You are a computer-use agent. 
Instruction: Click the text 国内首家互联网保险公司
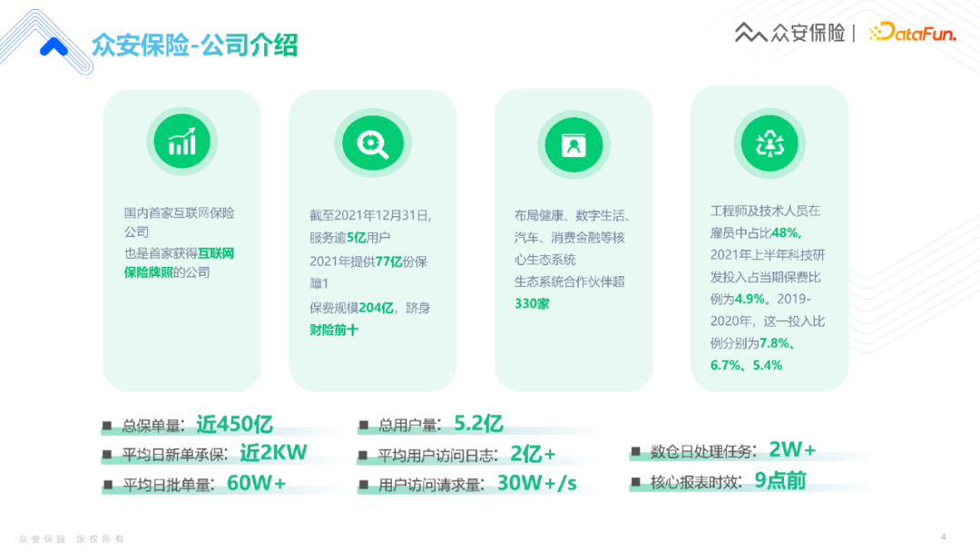point(179,222)
